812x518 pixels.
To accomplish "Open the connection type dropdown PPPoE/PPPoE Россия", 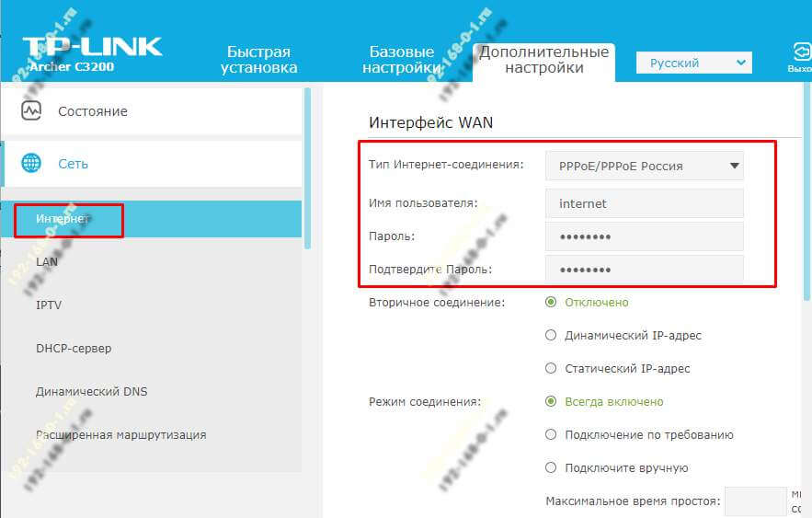I will coord(645,166).
